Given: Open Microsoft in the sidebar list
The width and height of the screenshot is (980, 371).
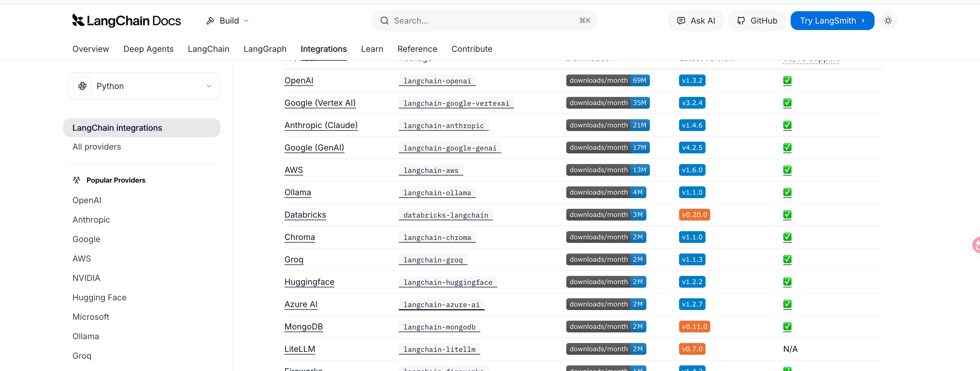Looking at the screenshot, I should (x=90, y=317).
